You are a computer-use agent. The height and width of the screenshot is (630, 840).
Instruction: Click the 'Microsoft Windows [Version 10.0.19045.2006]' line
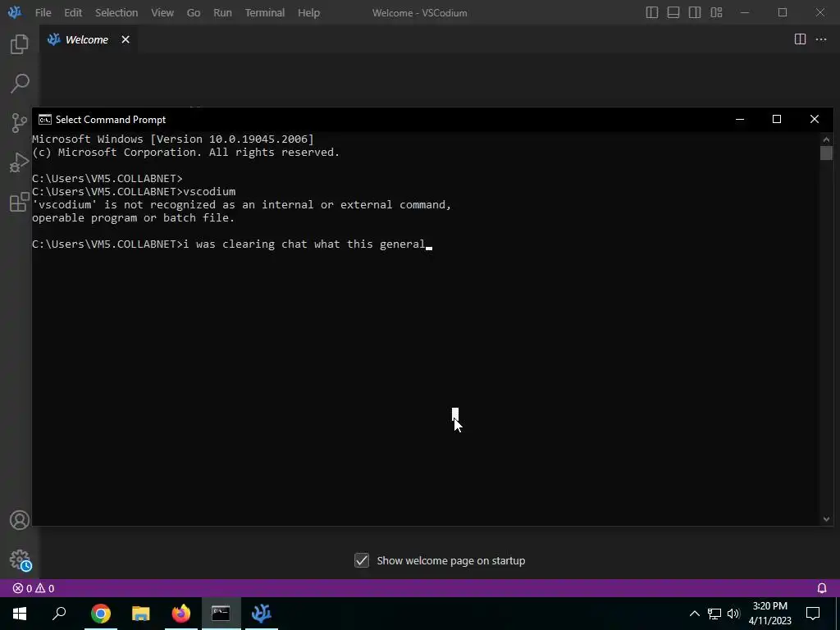(x=173, y=139)
